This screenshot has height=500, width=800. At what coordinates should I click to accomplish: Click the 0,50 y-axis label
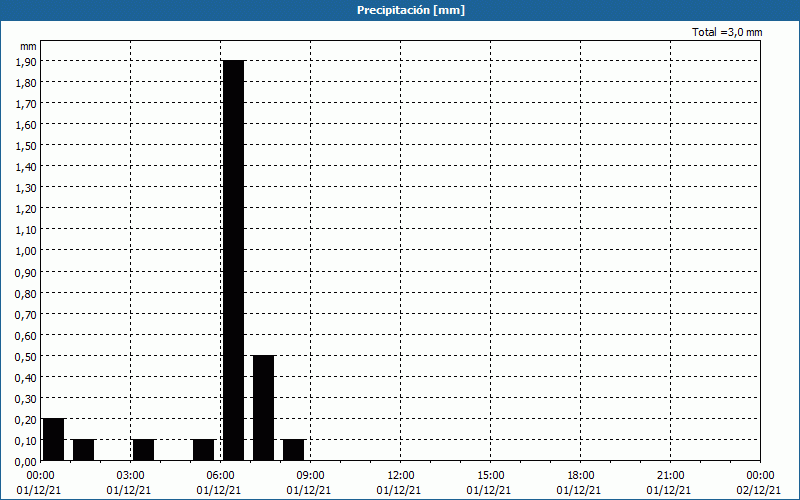26,357
